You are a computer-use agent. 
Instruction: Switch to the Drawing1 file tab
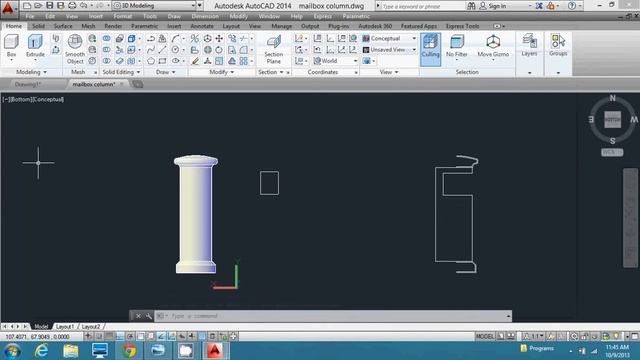[x=28, y=84]
